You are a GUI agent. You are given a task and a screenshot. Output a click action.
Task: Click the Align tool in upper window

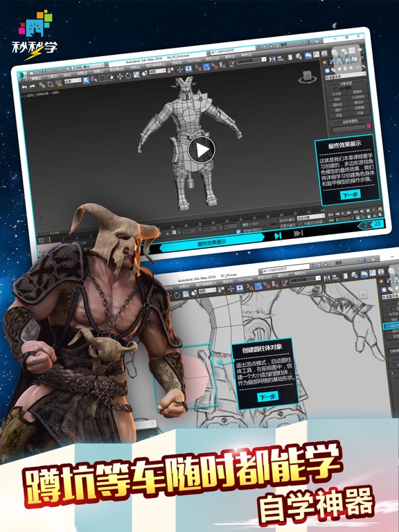tap(281, 59)
